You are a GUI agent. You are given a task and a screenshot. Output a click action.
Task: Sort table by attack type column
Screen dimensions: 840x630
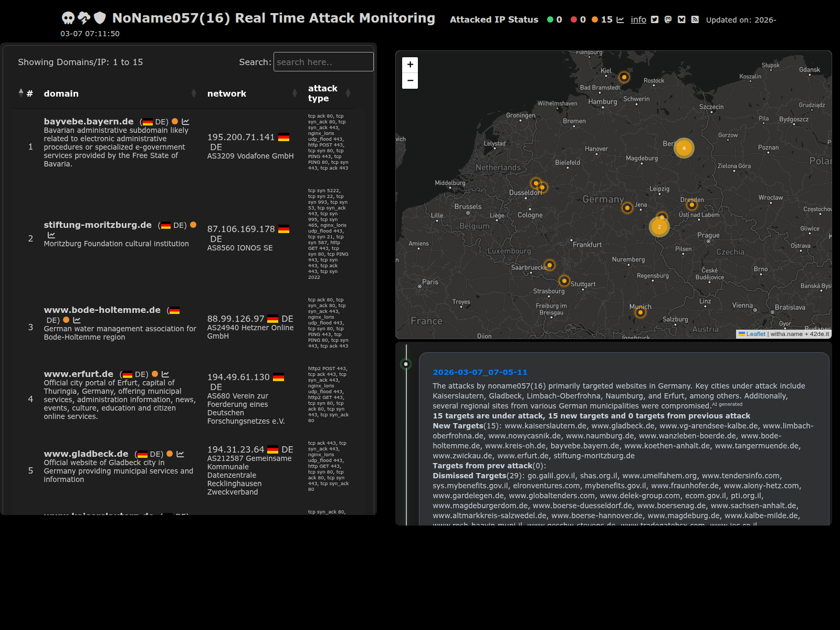click(322, 93)
